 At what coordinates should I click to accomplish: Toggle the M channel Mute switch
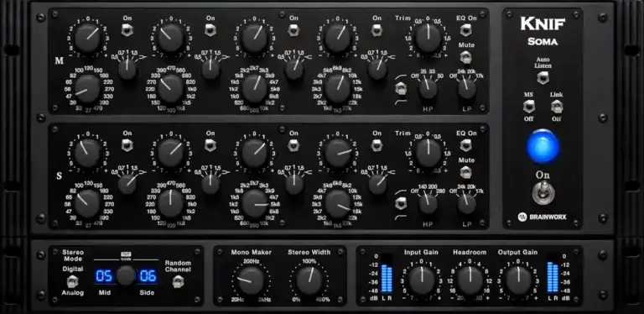click(465, 57)
